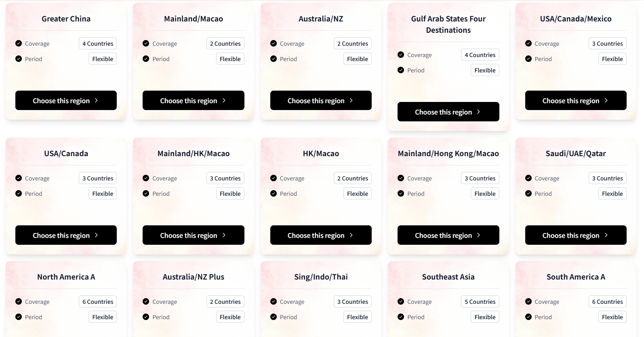Click the checkmark icon beside North America A Period
Image resolution: width=644 pixels, height=337 pixels.
[x=19, y=317]
